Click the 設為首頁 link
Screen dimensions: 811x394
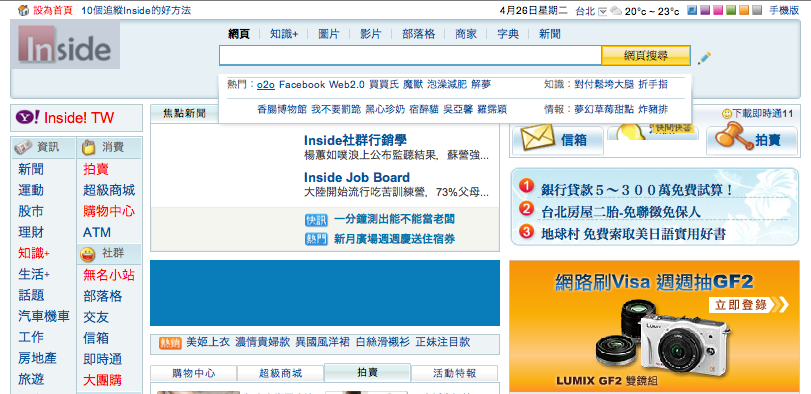pos(53,10)
